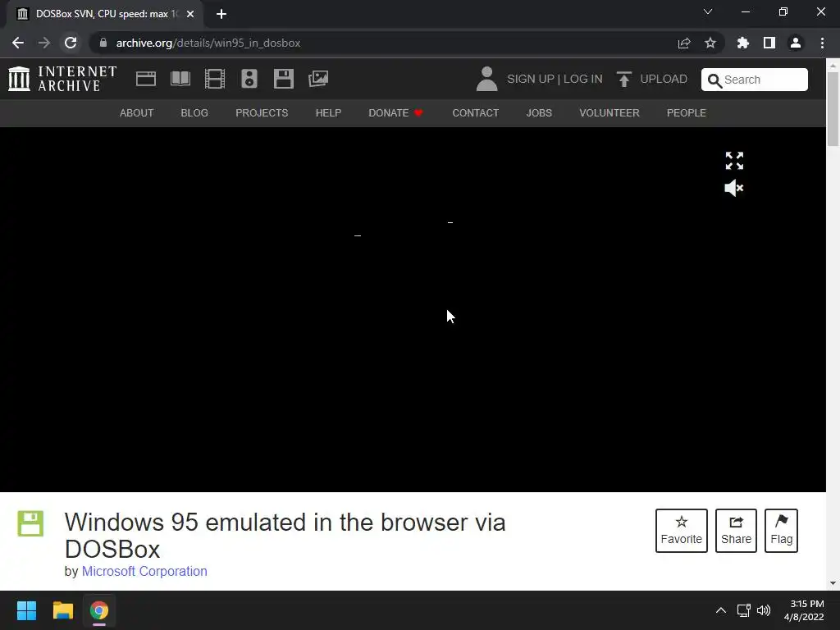This screenshot has height=630, width=840.
Task: Share this page from address bar
Action: tap(684, 43)
